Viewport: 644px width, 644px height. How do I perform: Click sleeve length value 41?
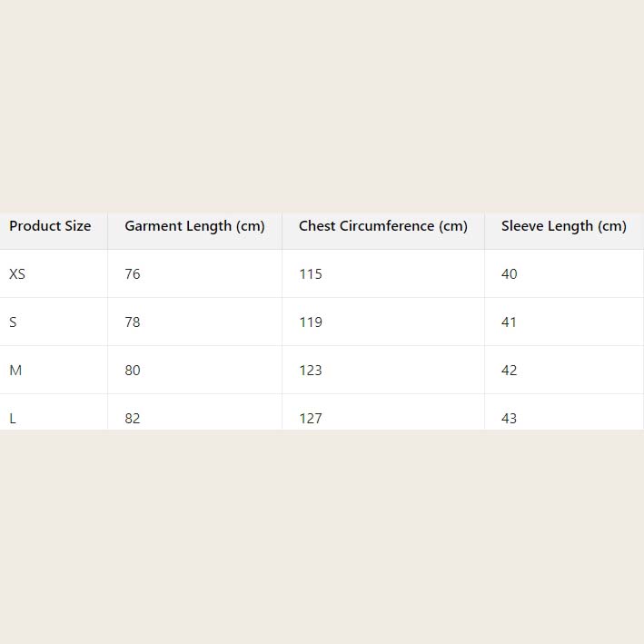click(510, 322)
